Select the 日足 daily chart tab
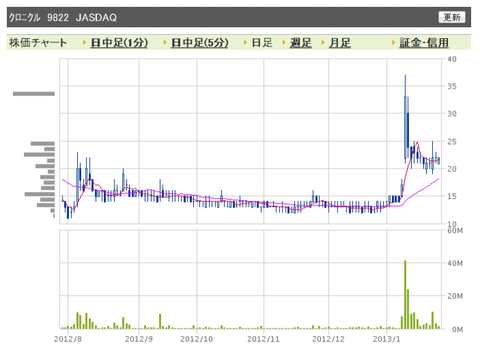The image size is (480, 362). tap(262, 43)
